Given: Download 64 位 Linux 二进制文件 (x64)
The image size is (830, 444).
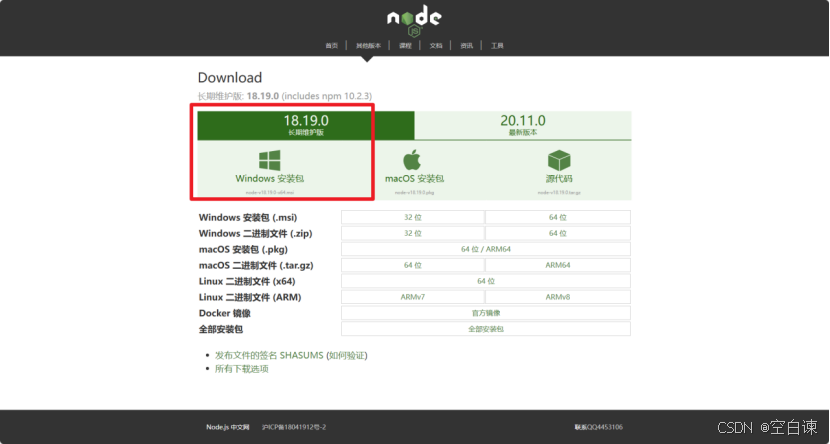Looking at the screenshot, I should [486, 281].
